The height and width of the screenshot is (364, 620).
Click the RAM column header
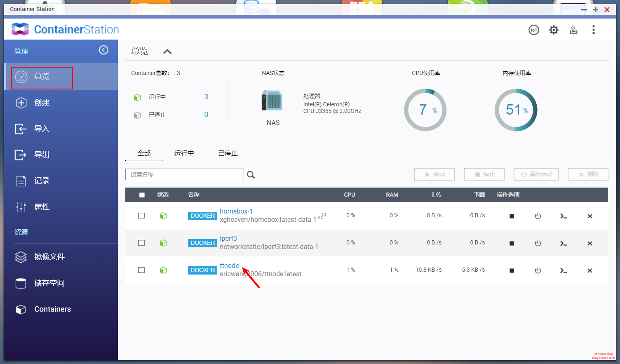[392, 195]
